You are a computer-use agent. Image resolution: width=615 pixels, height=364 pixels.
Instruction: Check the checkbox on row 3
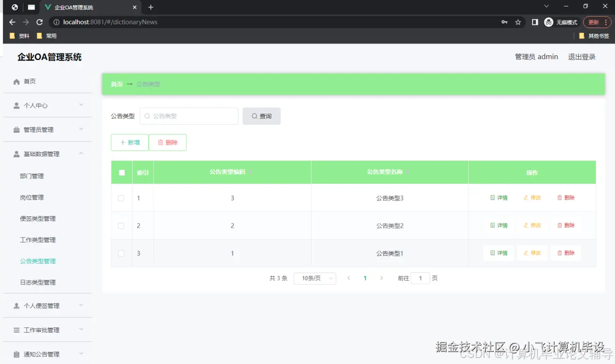[121, 253]
